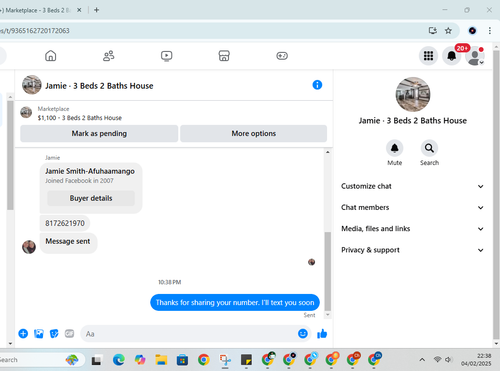Click the Mark as pending button
500x371 pixels.
coord(99,134)
